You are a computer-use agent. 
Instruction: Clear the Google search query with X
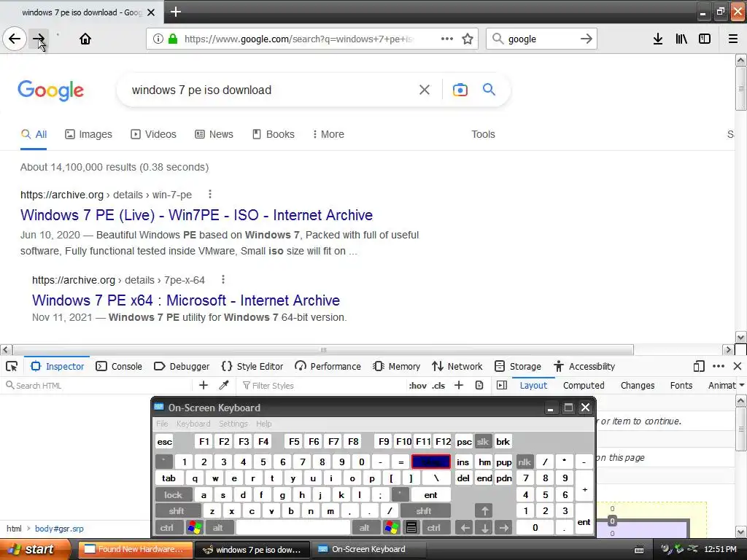pos(425,90)
